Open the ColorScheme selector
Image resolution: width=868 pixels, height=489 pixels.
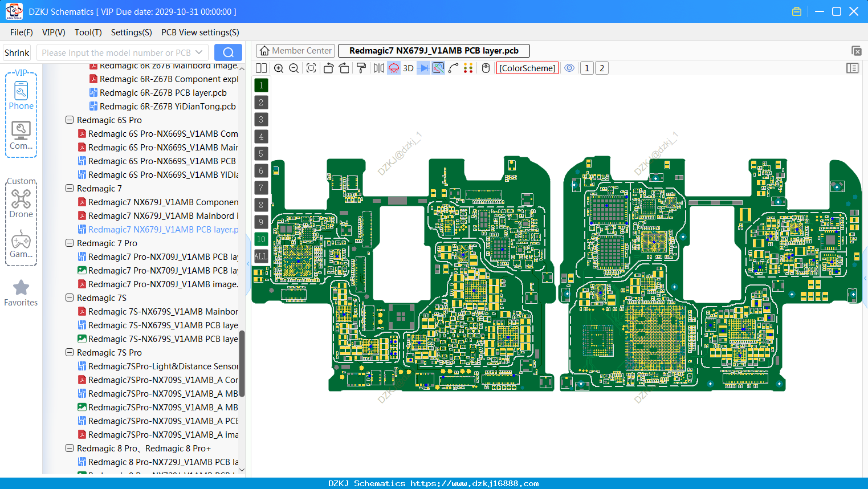coord(527,68)
